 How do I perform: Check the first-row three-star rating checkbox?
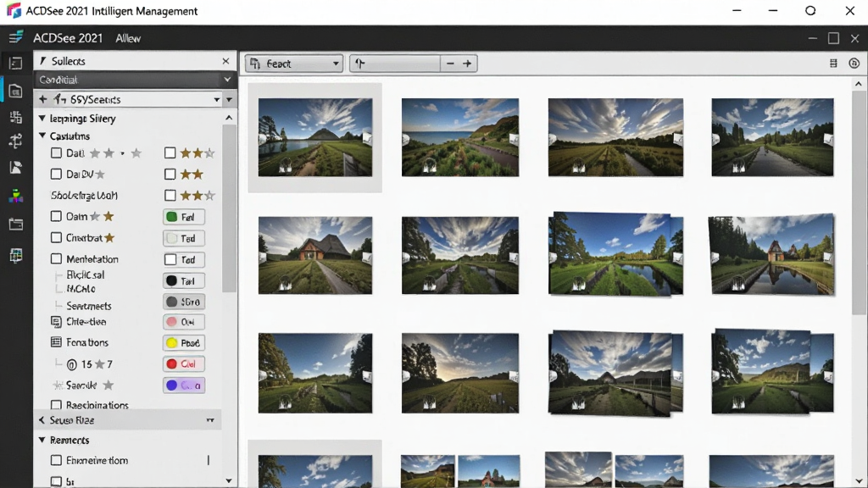[x=170, y=153]
